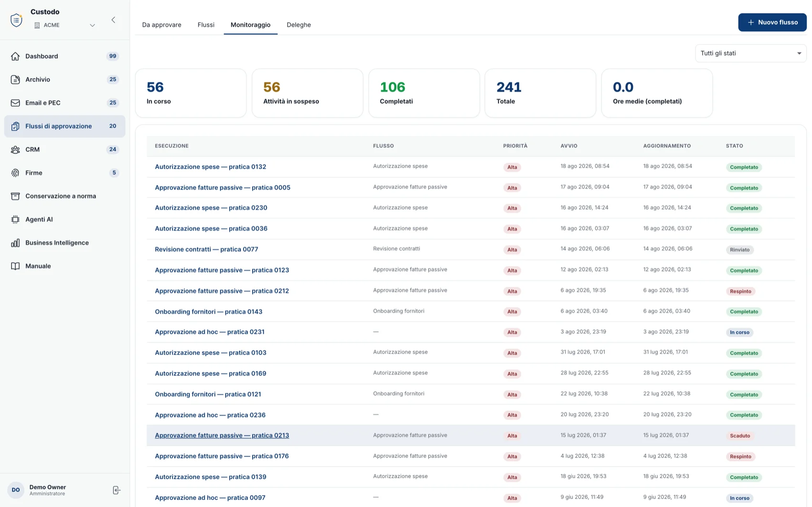Click the Firme fingerprint icon

(x=15, y=173)
